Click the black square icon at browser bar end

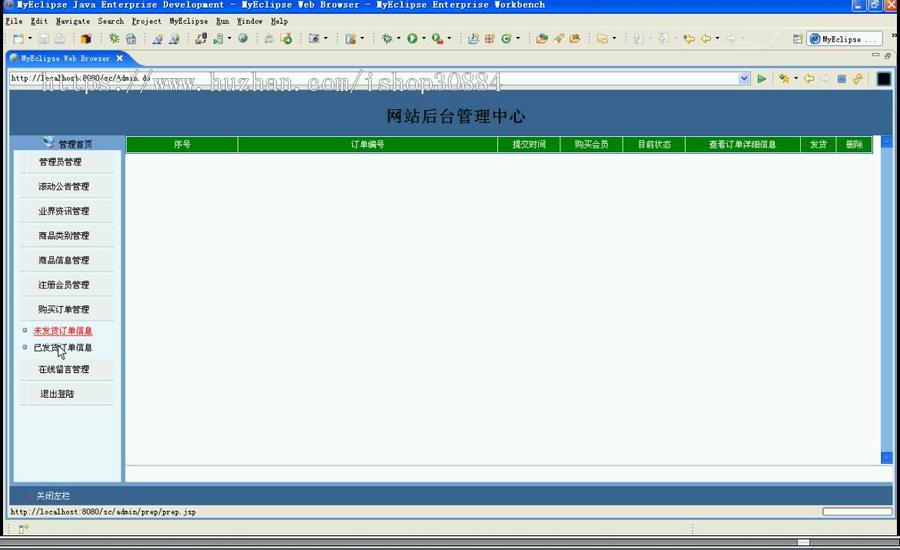pyautogui.click(x=883, y=79)
